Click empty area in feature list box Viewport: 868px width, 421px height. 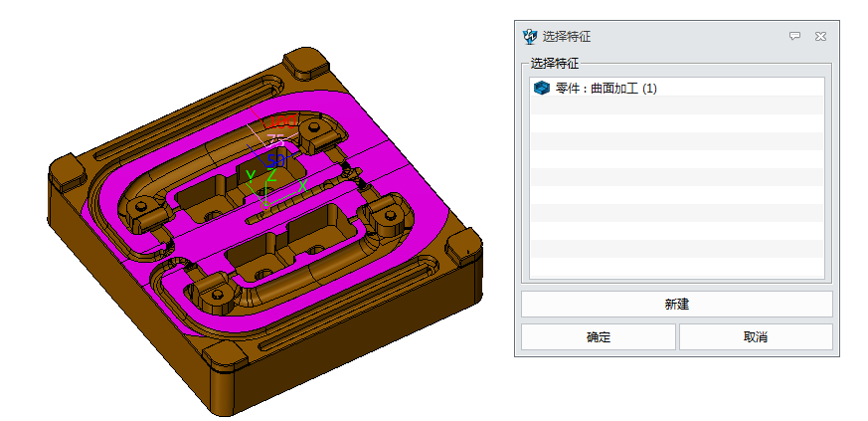point(676,199)
